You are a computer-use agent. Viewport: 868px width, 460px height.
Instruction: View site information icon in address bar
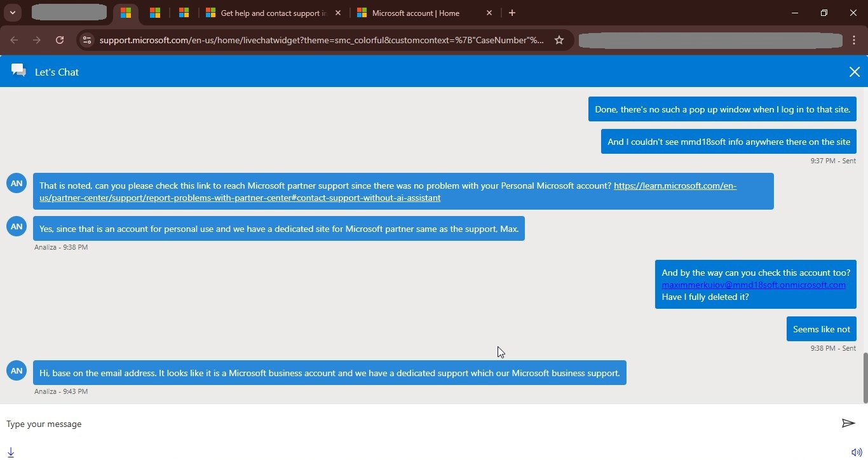pos(87,40)
